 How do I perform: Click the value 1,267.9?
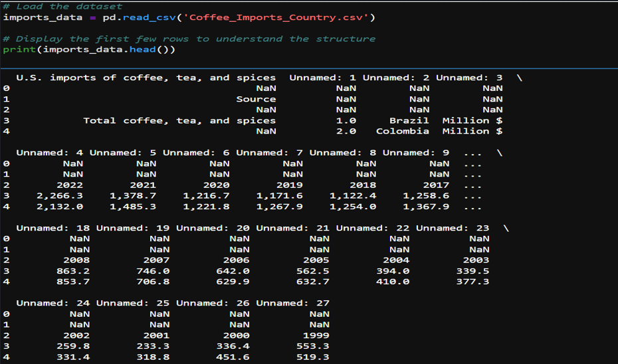click(x=280, y=207)
